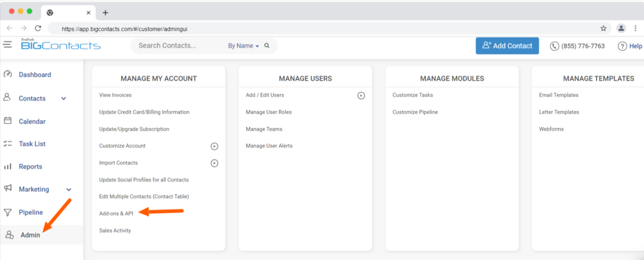
Task: Click the Help link text
Action: [x=635, y=46]
